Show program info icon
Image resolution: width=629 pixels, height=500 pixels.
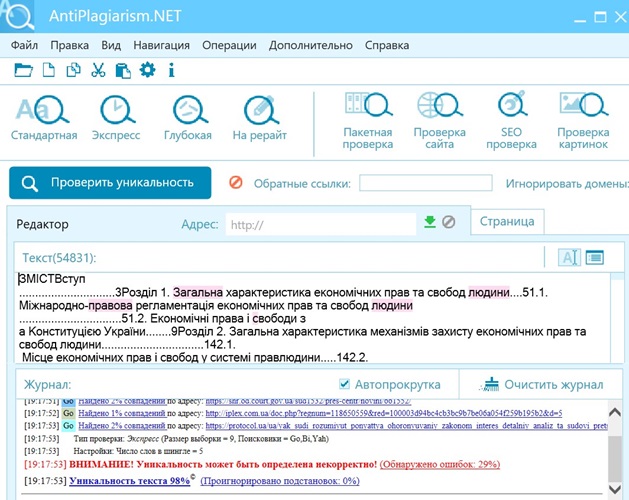point(171,70)
